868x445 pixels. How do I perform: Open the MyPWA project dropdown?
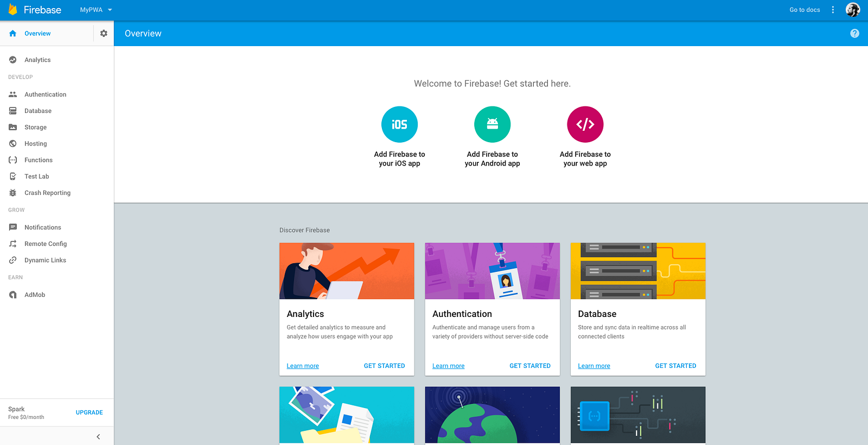pos(96,10)
